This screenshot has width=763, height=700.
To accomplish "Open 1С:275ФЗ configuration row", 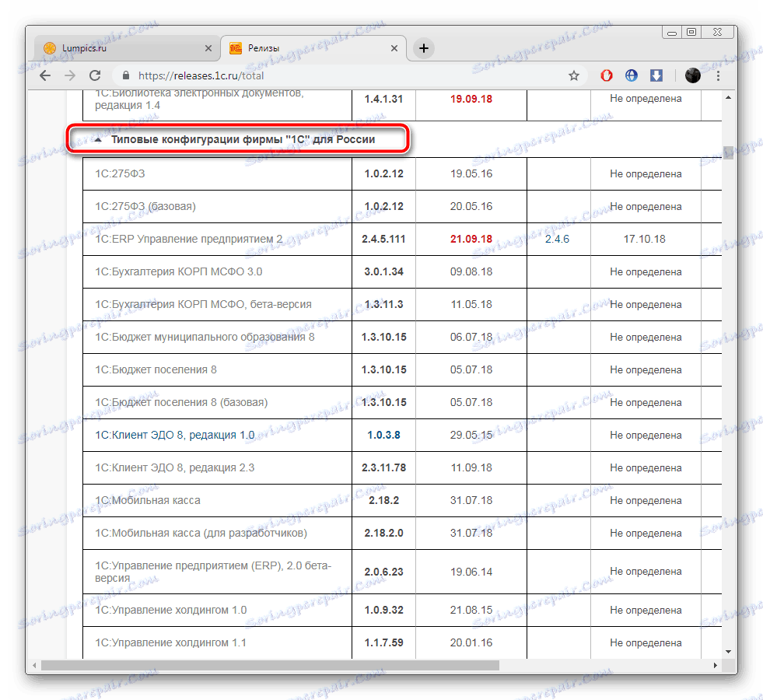I will [x=120, y=173].
